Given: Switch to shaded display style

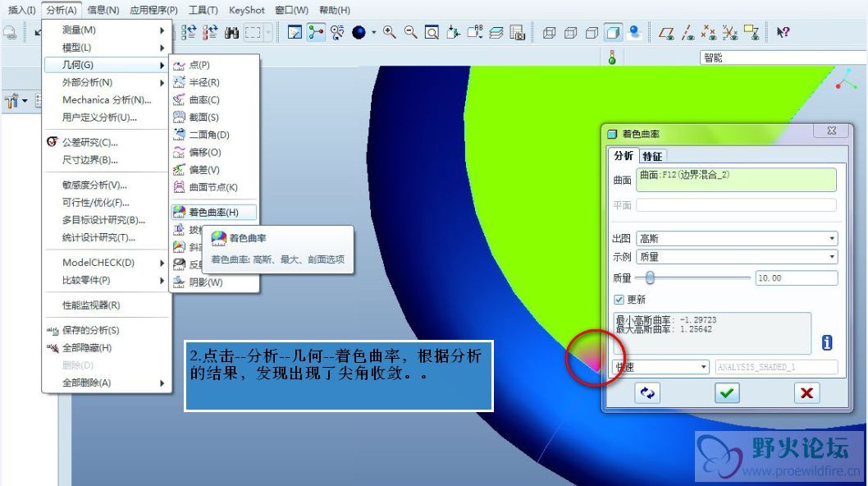Looking at the screenshot, I should 613,33.
